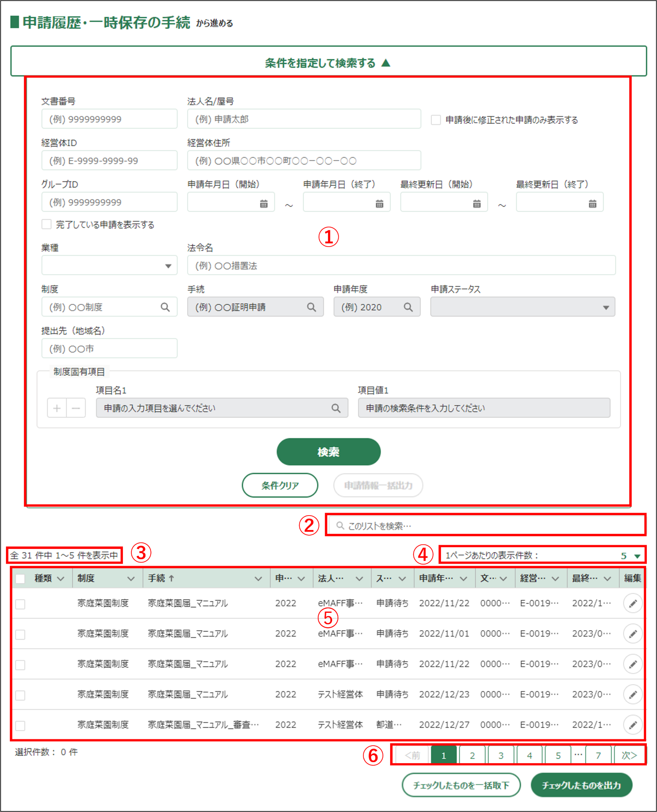Go to next page with 次>
This screenshot has width=657, height=812.
coord(629,755)
